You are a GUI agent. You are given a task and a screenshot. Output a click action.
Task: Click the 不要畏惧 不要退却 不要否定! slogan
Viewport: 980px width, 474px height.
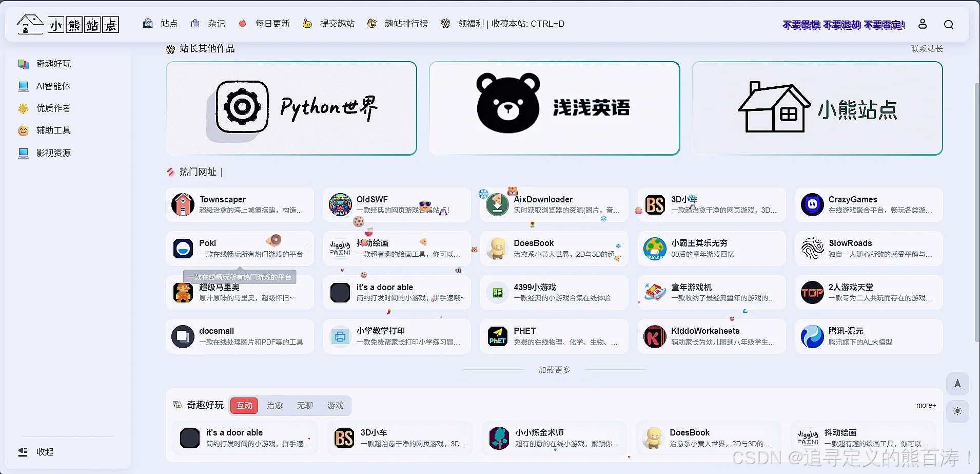pyautogui.click(x=844, y=25)
